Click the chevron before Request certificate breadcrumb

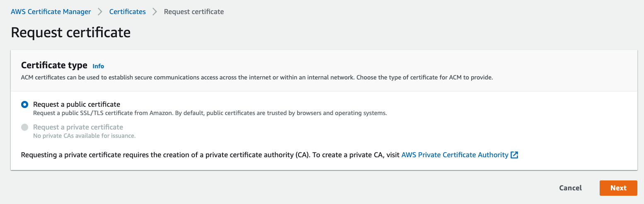tap(155, 12)
